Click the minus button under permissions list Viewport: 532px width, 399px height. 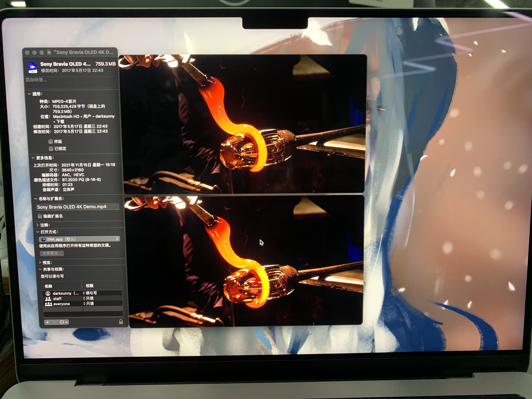tap(55, 322)
